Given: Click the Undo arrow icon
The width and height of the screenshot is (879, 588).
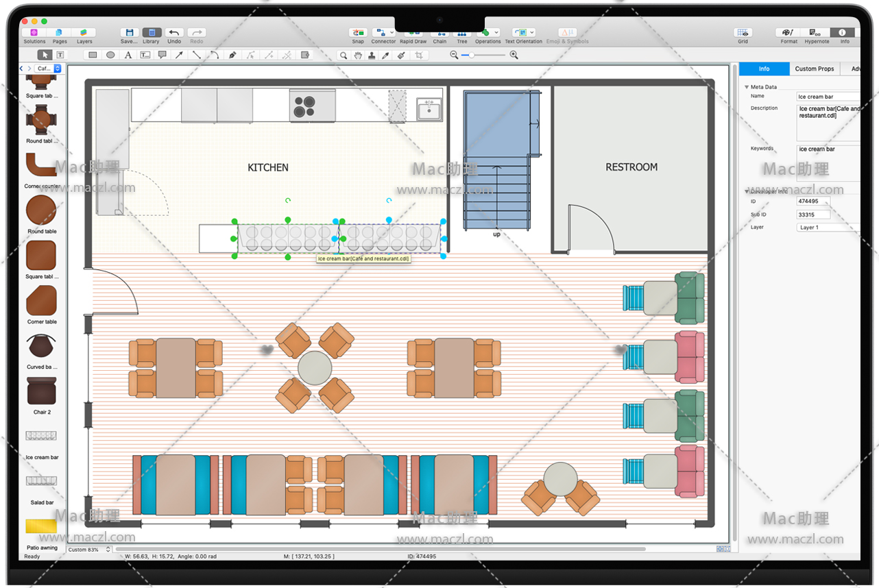Looking at the screenshot, I should 174,33.
